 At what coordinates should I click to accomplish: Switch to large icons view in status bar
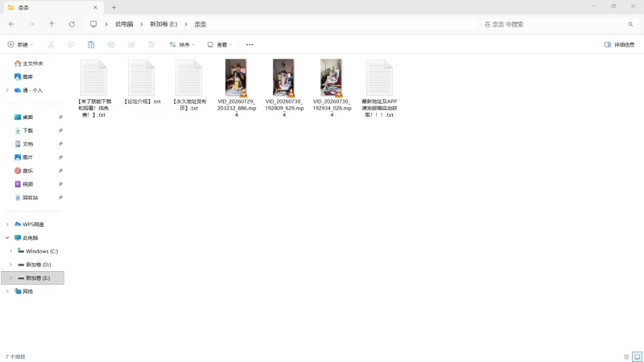pos(637,357)
